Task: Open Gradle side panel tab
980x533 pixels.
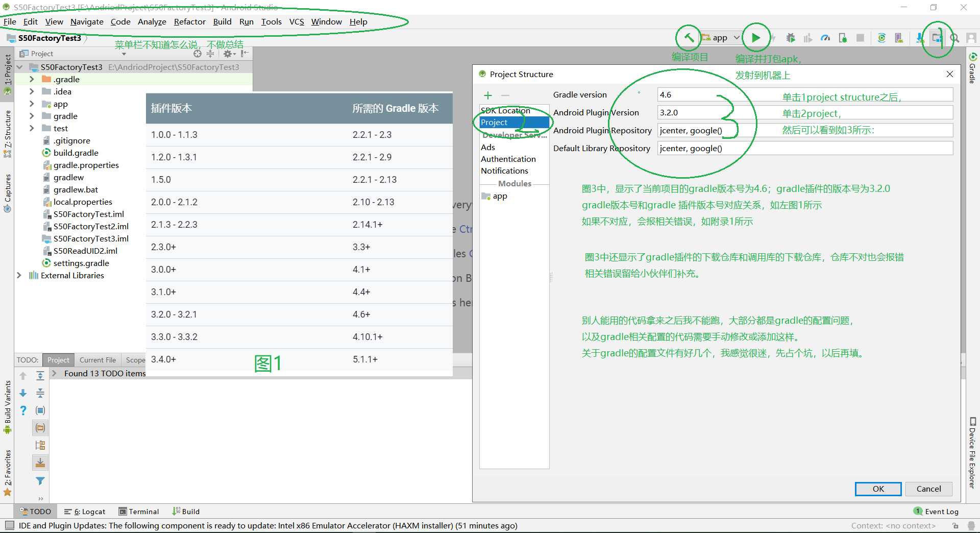Action: (972, 67)
